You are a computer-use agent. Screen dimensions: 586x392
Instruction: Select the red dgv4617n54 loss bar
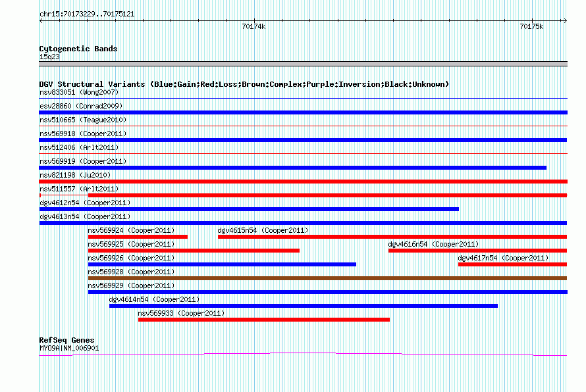(x=512, y=264)
